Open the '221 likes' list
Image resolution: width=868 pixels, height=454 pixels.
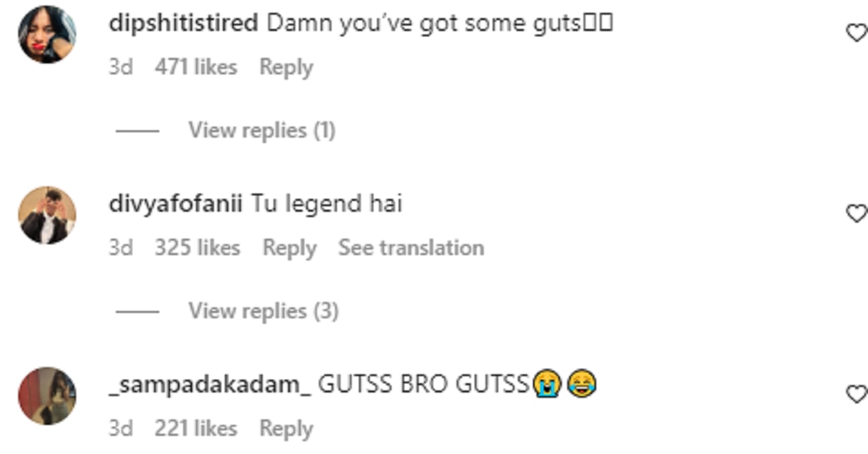(x=196, y=429)
